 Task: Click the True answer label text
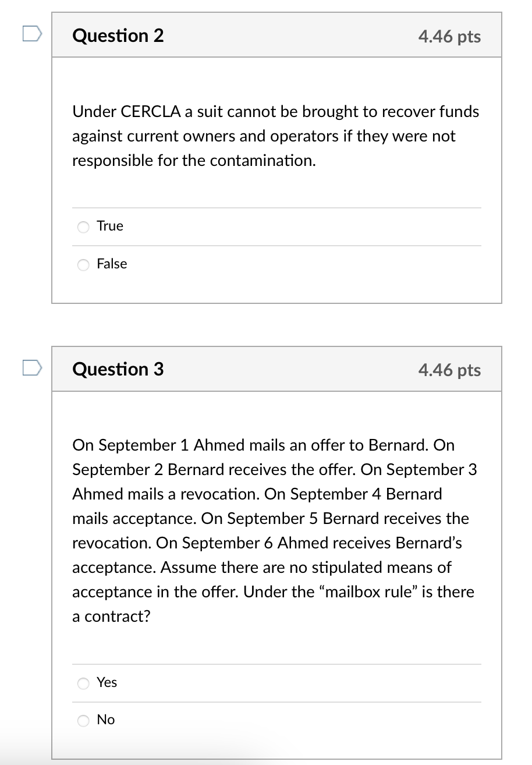pyautogui.click(x=110, y=226)
